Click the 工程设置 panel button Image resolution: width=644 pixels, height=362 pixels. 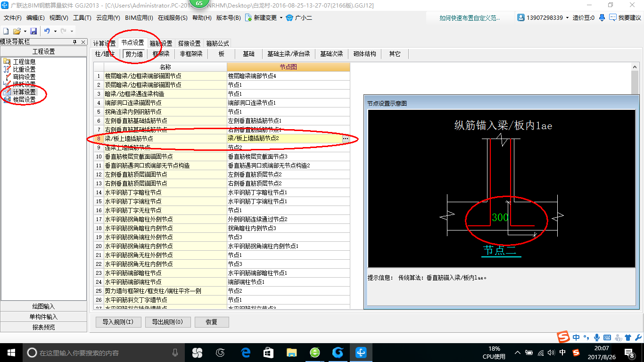(x=43, y=51)
